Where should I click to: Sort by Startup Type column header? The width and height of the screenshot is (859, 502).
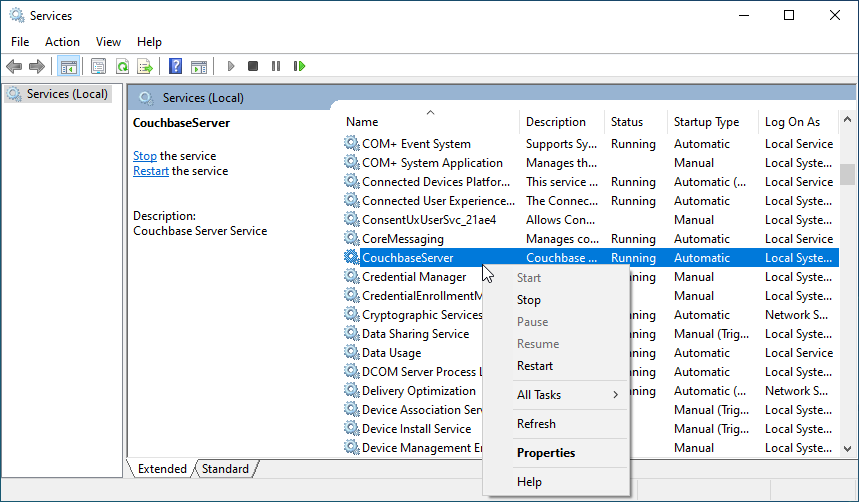[706, 122]
